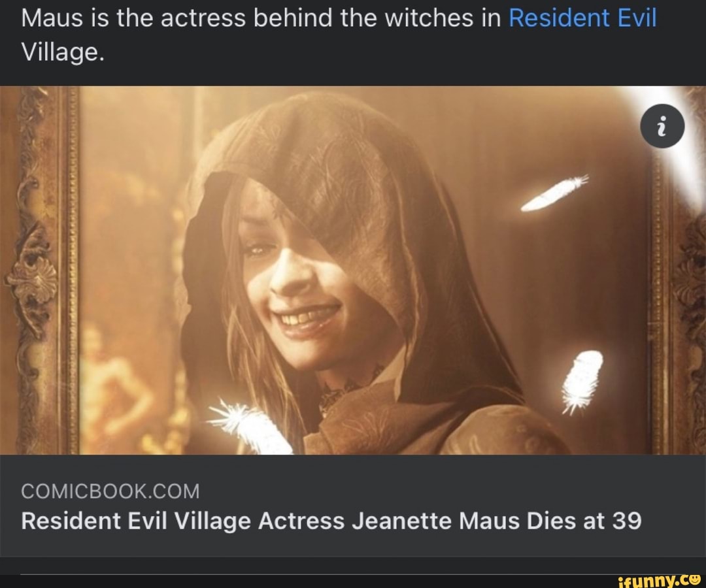Tap the info "i" icon on the image

point(662,126)
